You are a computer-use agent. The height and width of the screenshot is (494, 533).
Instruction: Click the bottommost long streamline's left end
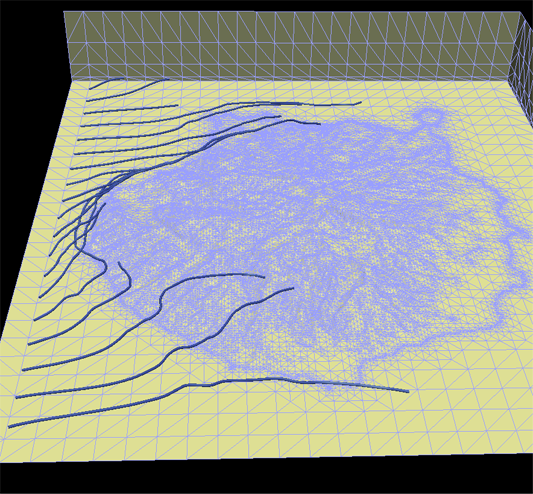(10, 426)
